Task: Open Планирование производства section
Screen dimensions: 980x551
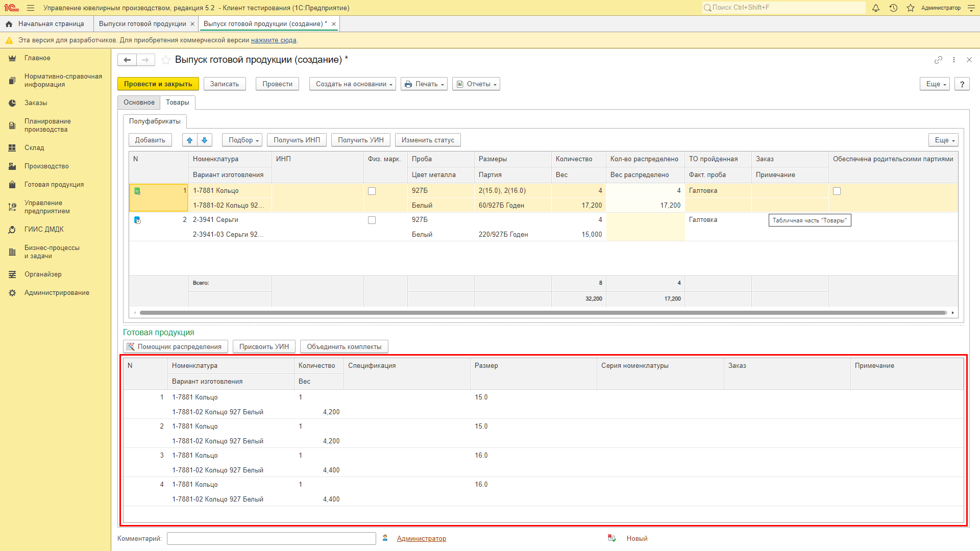Action: [x=47, y=126]
